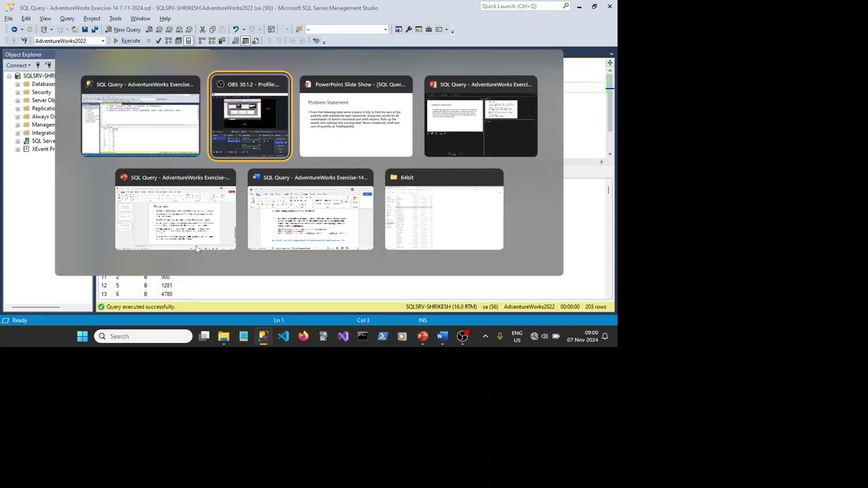This screenshot has height=488, width=868.
Task: Click the Save file icon in toolbar
Action: [x=85, y=30]
